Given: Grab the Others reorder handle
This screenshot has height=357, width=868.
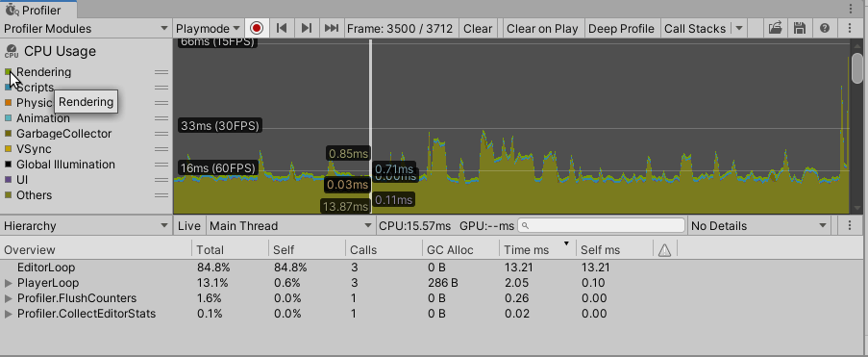Looking at the screenshot, I should point(161,195).
